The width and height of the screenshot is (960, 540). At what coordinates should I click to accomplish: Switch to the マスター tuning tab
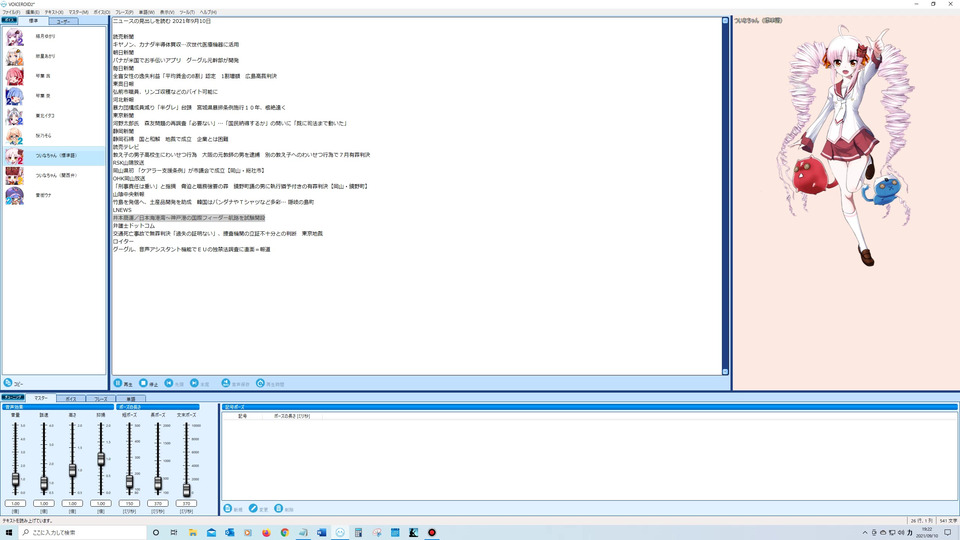[40, 398]
